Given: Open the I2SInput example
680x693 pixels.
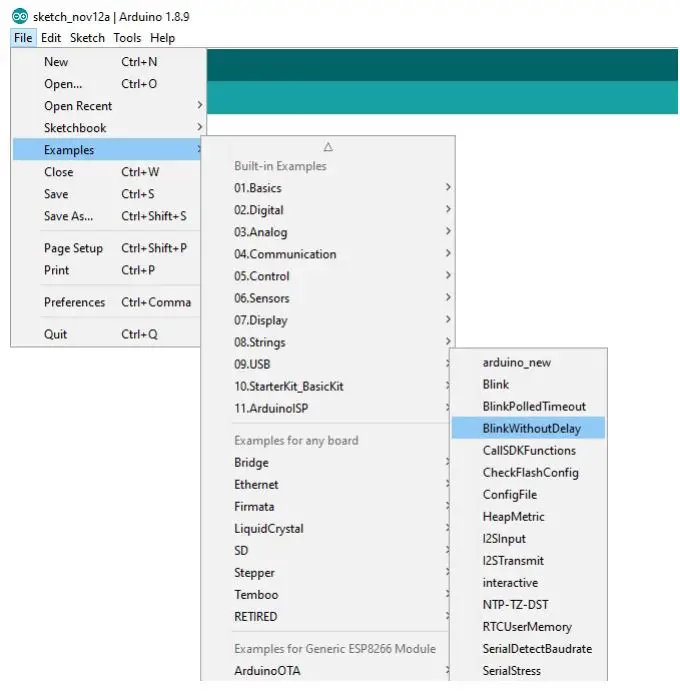Looking at the screenshot, I should tap(528, 539).
